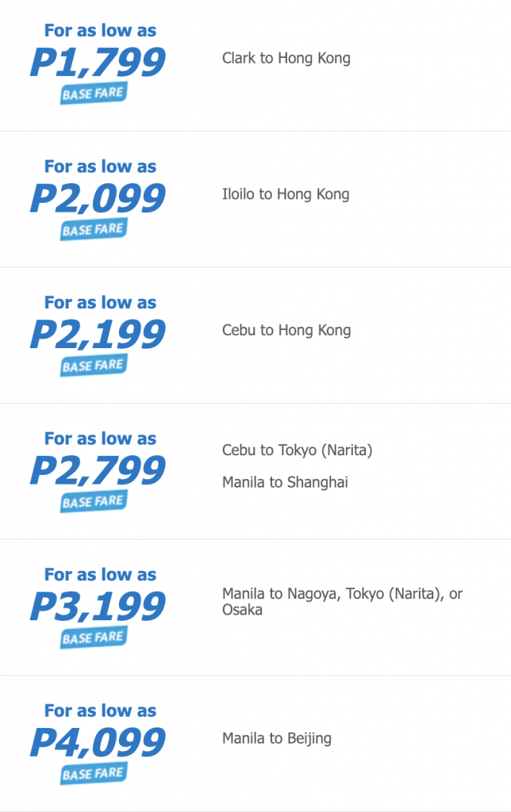Open the Manila to Beijing route
This screenshot has width=511, height=812.
(x=276, y=738)
